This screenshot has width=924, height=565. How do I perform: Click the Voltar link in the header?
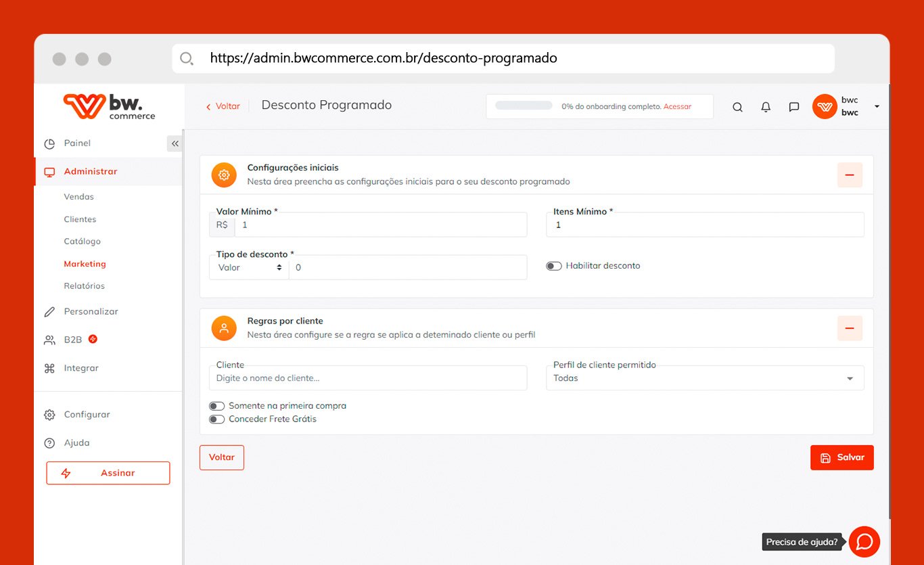tap(223, 106)
